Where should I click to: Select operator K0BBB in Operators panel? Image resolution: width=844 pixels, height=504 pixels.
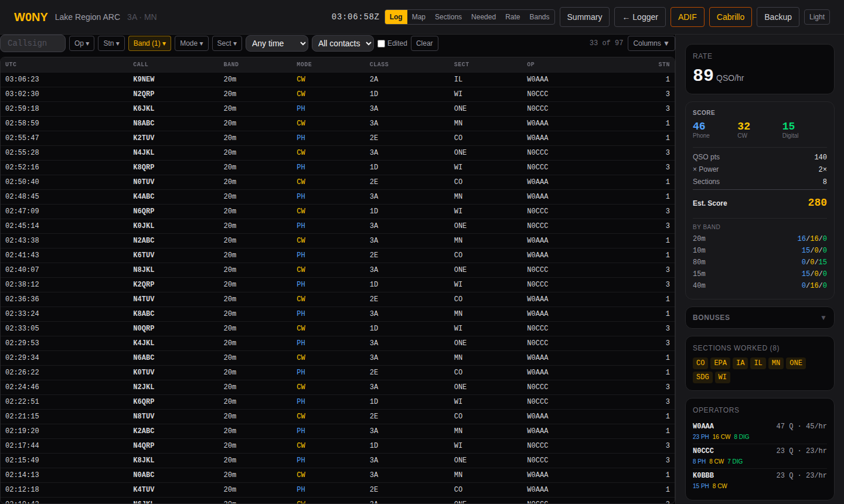tap(760, 481)
